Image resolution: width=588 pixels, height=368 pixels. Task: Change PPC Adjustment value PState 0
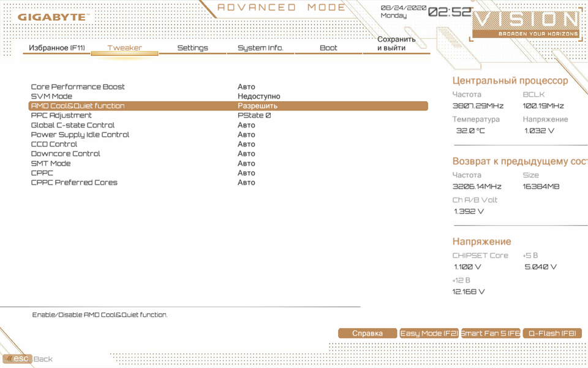click(x=254, y=115)
